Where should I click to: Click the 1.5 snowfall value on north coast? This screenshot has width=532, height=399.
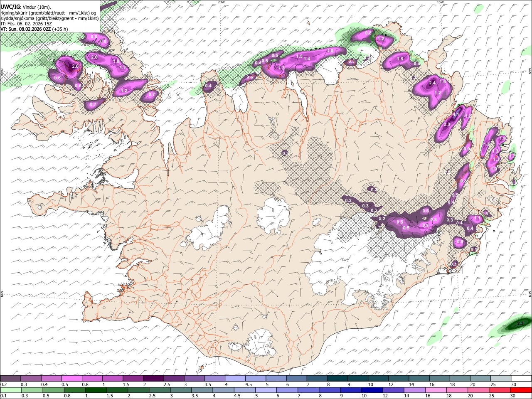299,56
